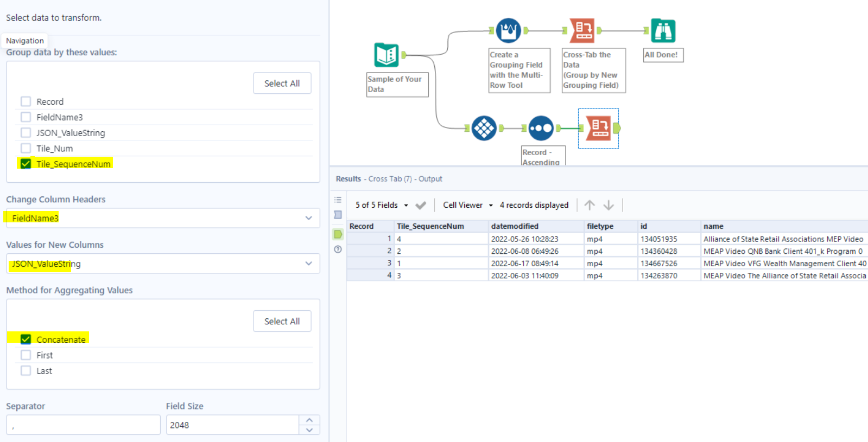Click the up arrow in results toolbar

pos(590,205)
